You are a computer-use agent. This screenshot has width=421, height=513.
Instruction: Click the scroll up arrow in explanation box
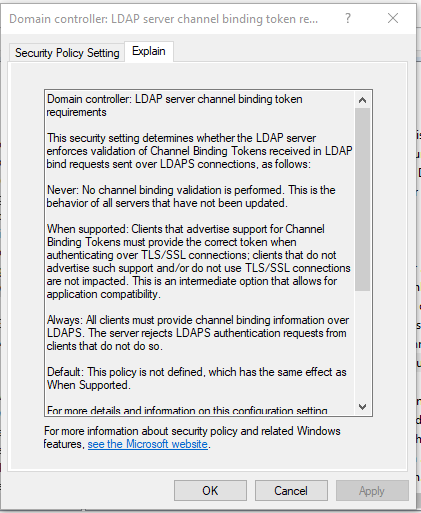point(362,100)
